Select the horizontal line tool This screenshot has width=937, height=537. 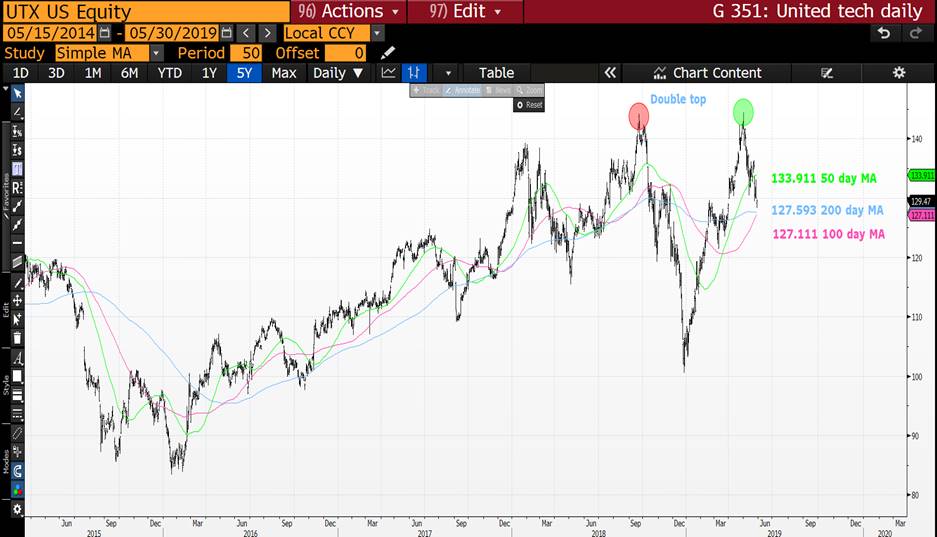(17, 243)
